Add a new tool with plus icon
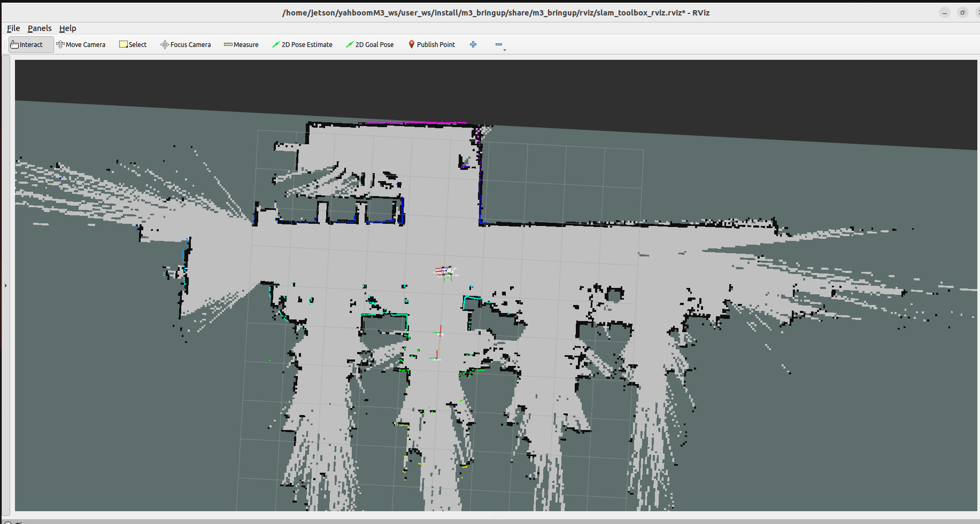980x524 pixels. tap(473, 44)
